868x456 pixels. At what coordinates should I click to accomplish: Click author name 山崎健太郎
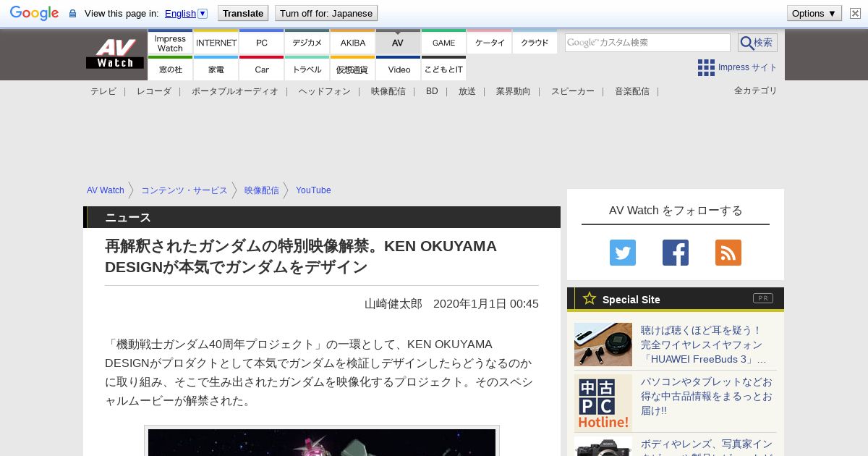tap(393, 304)
